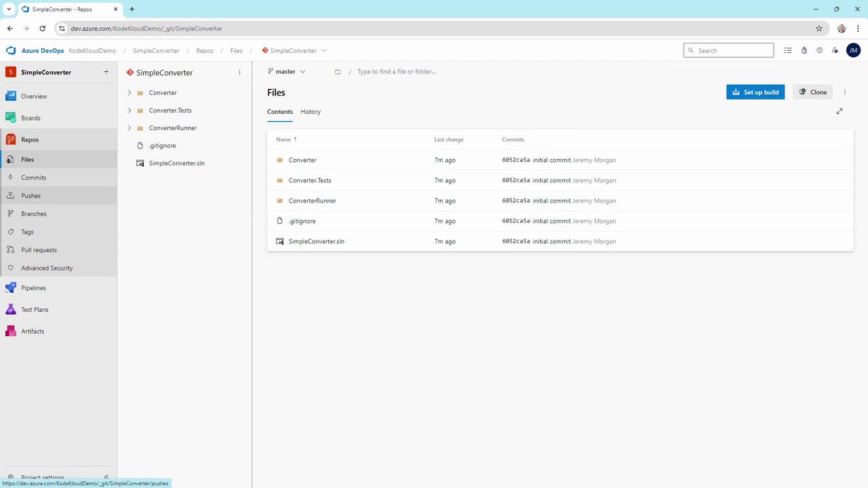The image size is (868, 488).
Task: Open the Artifacts hub icon
Action: 10,331
